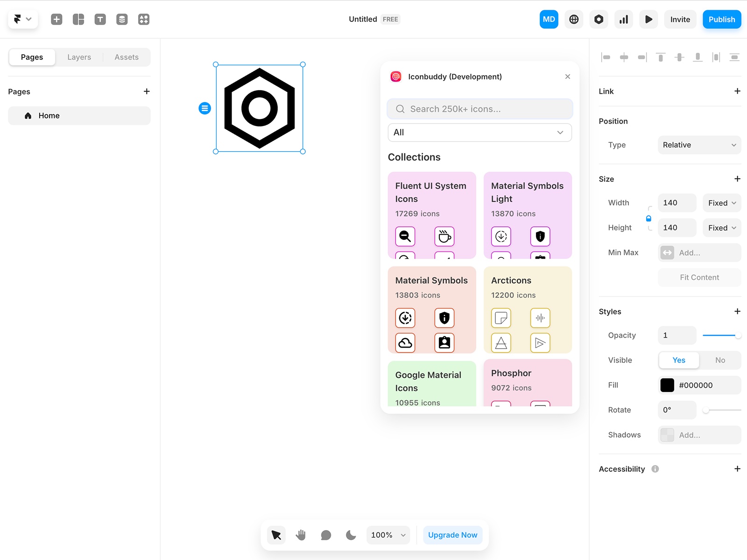The width and height of the screenshot is (747, 560).
Task: Open Preview with the play icon
Action: 648,19
